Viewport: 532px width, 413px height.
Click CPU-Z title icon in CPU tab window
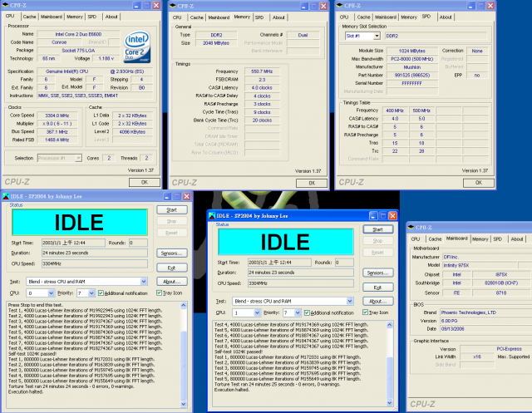click(5, 6)
